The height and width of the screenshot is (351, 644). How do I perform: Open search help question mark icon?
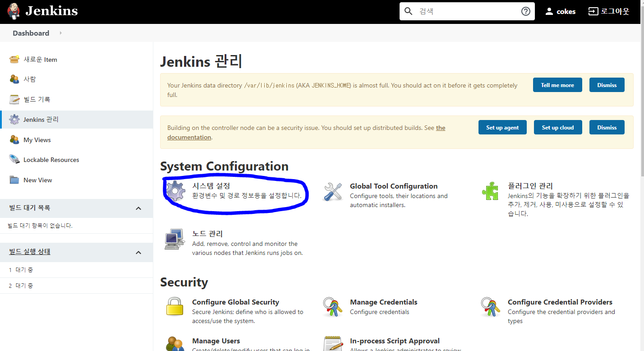click(526, 11)
